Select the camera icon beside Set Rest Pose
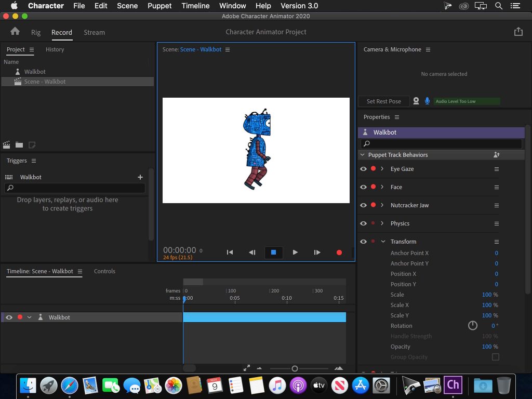The height and width of the screenshot is (399, 532). [x=416, y=101]
